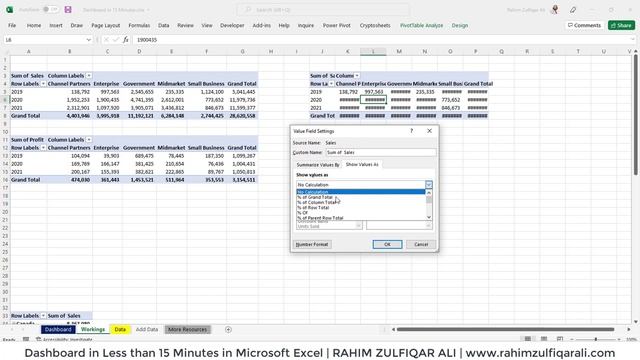Click the Page Layout view icon in status bar

[544, 339]
